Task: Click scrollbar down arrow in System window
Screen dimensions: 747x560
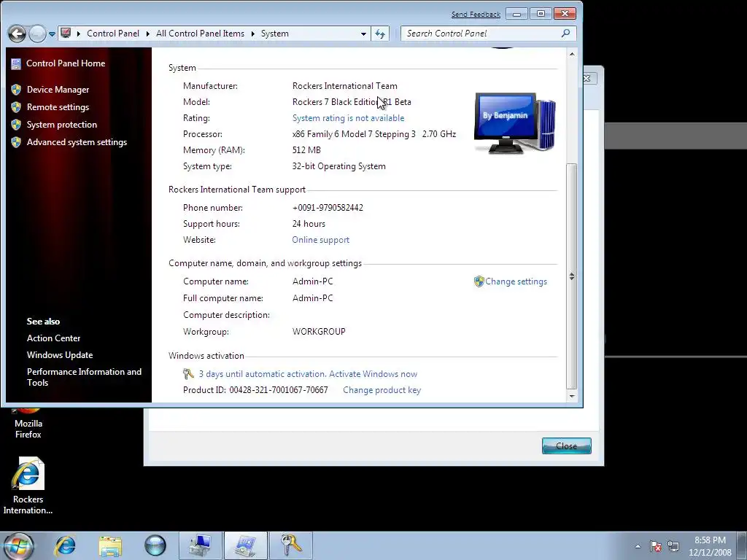Action: click(x=572, y=396)
